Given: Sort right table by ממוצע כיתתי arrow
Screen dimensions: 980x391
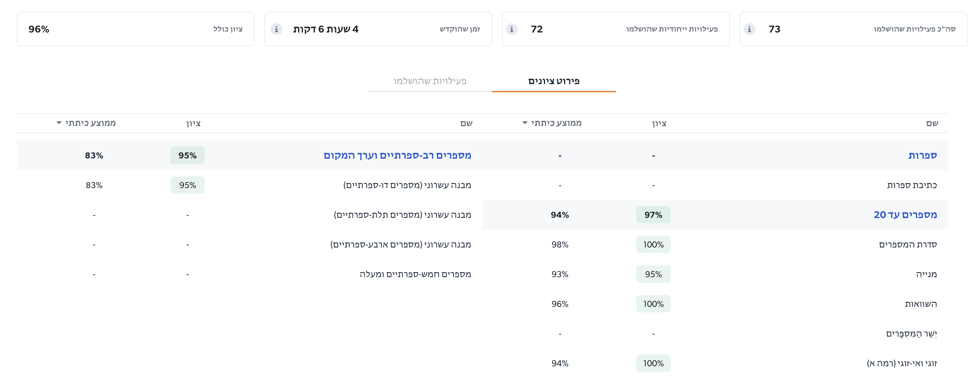Looking at the screenshot, I should pos(525,123).
